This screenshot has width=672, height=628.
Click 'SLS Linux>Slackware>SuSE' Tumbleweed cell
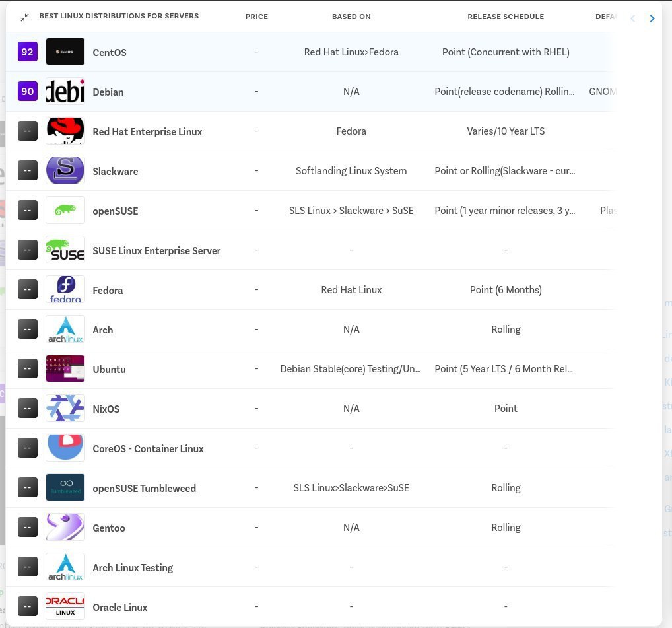pos(351,488)
